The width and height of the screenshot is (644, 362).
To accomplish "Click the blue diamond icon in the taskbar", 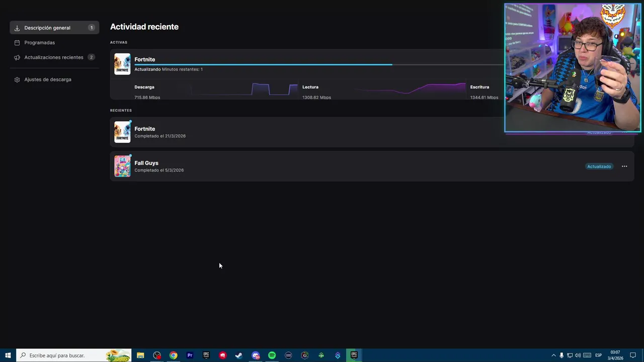I will pos(338,355).
